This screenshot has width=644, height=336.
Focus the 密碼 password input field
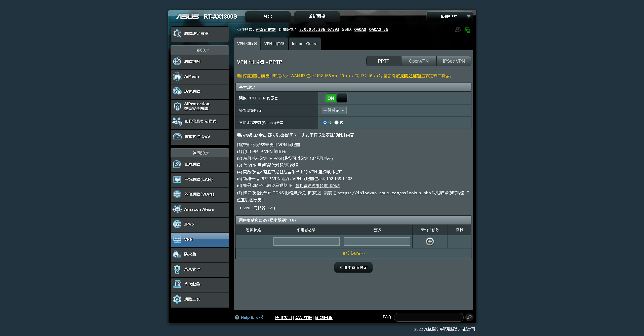[377, 242]
